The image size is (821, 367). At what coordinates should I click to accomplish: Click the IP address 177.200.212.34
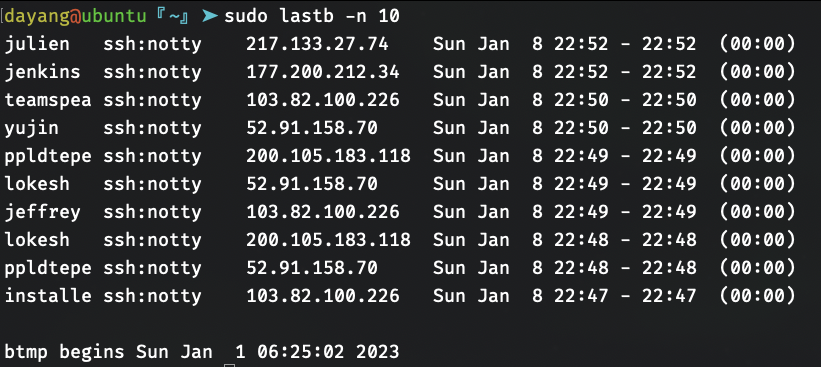point(323,72)
